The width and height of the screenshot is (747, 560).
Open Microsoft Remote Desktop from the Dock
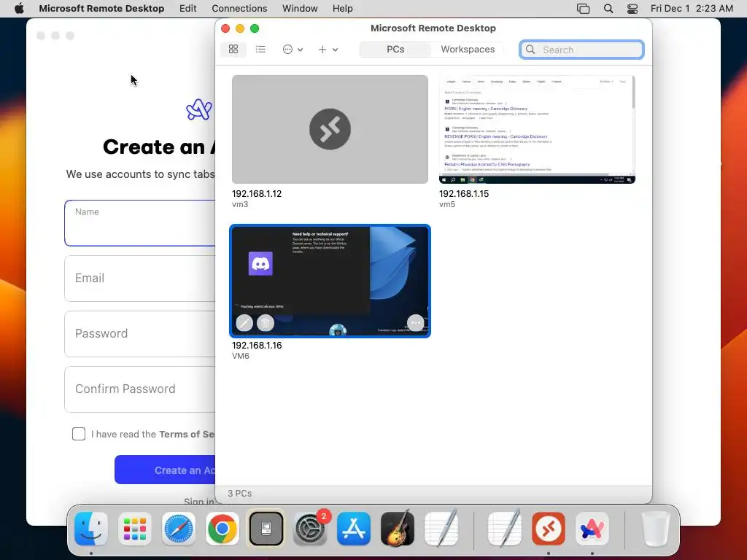549,529
